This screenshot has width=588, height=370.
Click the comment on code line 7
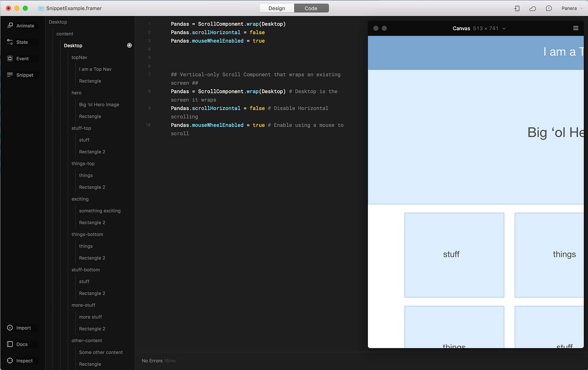(256, 79)
